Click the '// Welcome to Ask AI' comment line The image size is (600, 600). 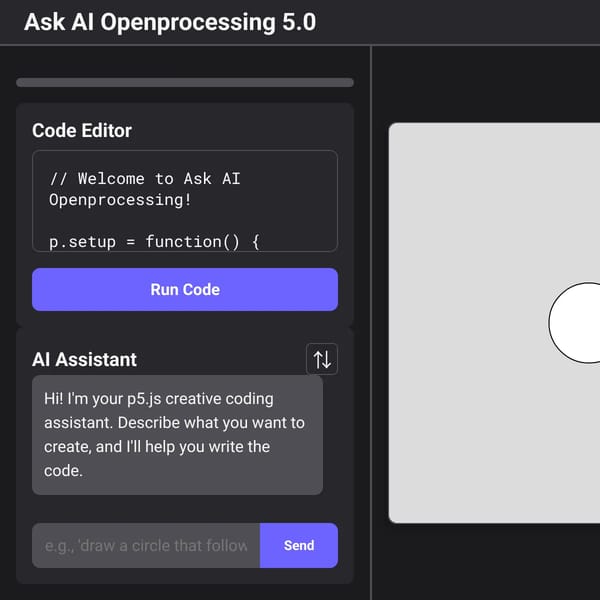coord(145,179)
